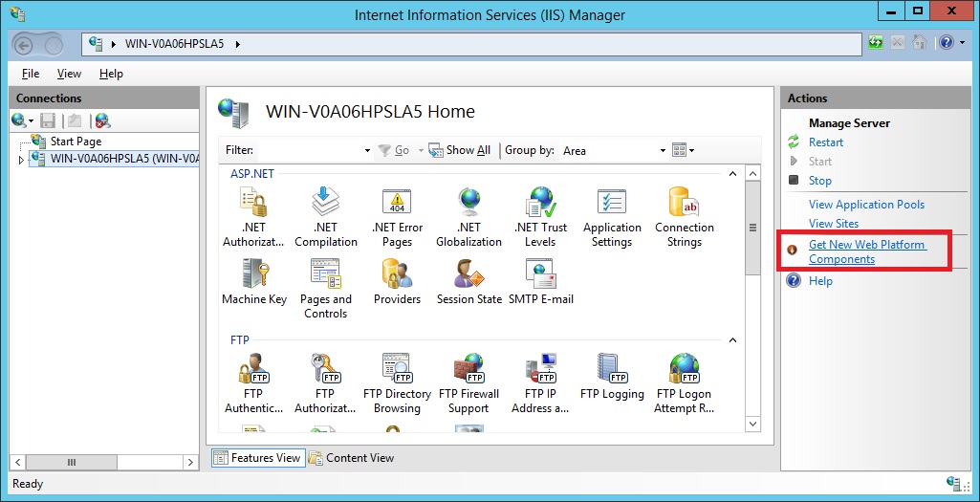Open the .NET Error Pages feature
Viewport: 980px width, 502px height.
pos(397,217)
